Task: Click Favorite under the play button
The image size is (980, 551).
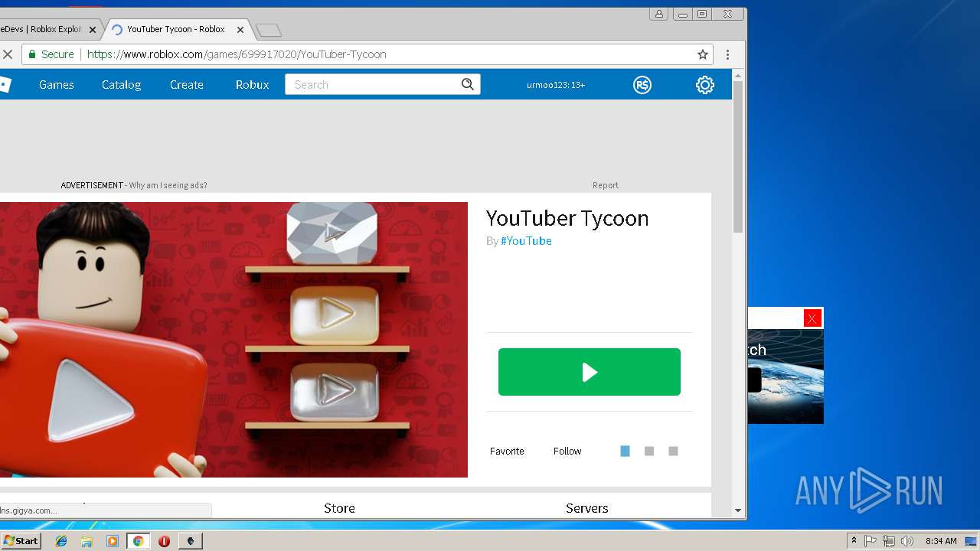Action: click(x=507, y=452)
